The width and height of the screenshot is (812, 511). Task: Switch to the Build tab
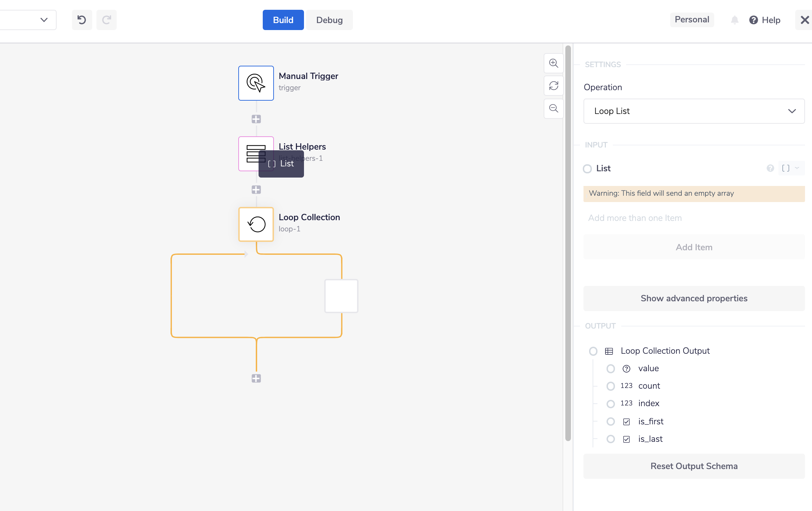point(283,20)
